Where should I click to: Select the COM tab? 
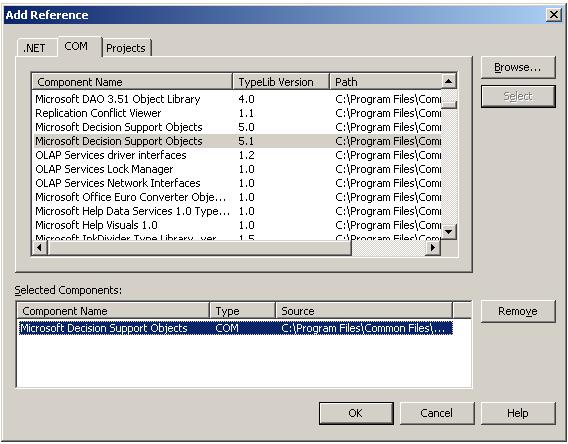coord(79,46)
